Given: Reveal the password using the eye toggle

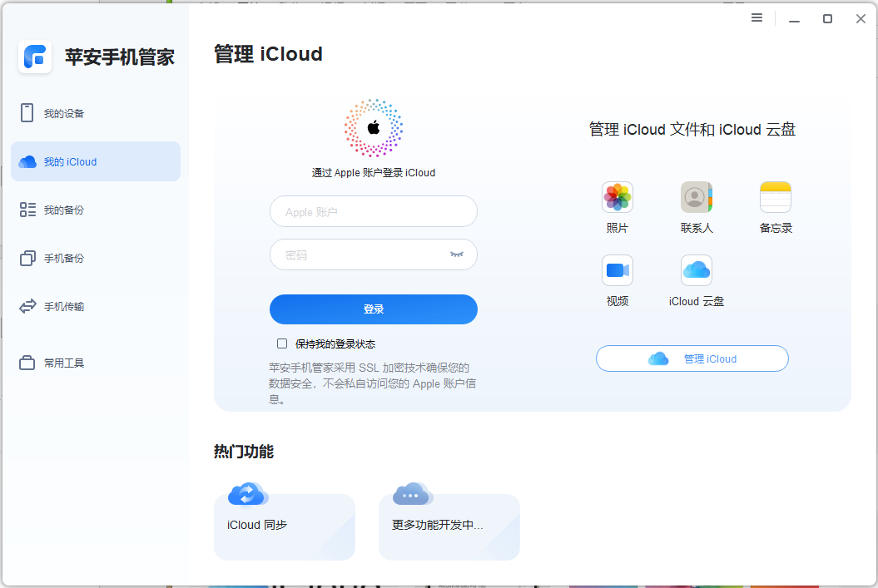Looking at the screenshot, I should pos(457,254).
